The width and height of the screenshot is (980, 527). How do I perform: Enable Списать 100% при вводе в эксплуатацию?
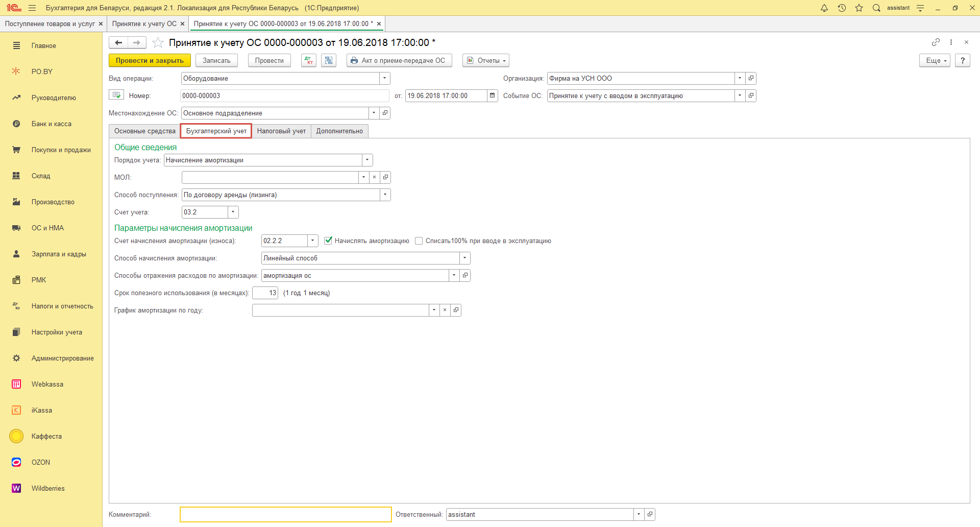[419, 241]
